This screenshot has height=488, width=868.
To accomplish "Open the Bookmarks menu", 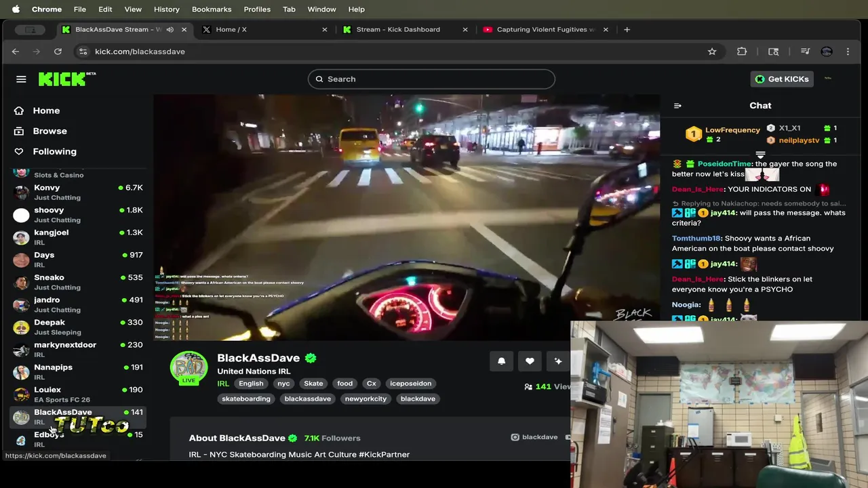I will click(x=212, y=9).
